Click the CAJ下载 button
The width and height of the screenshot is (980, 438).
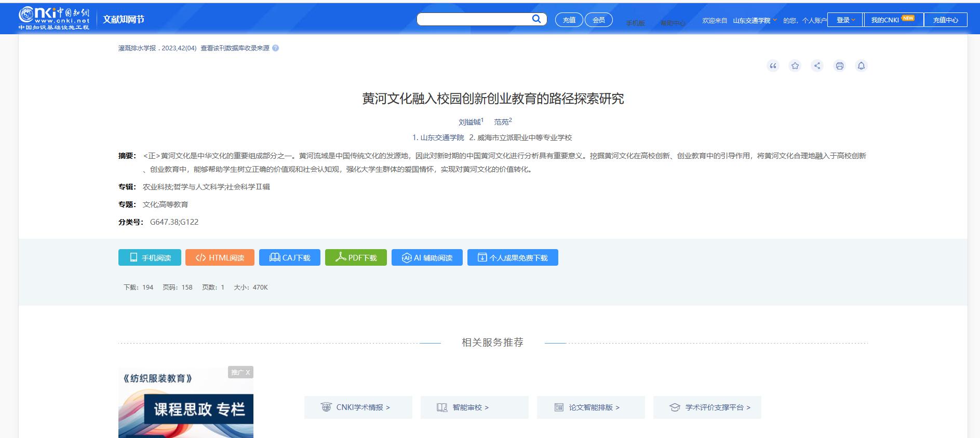click(290, 257)
